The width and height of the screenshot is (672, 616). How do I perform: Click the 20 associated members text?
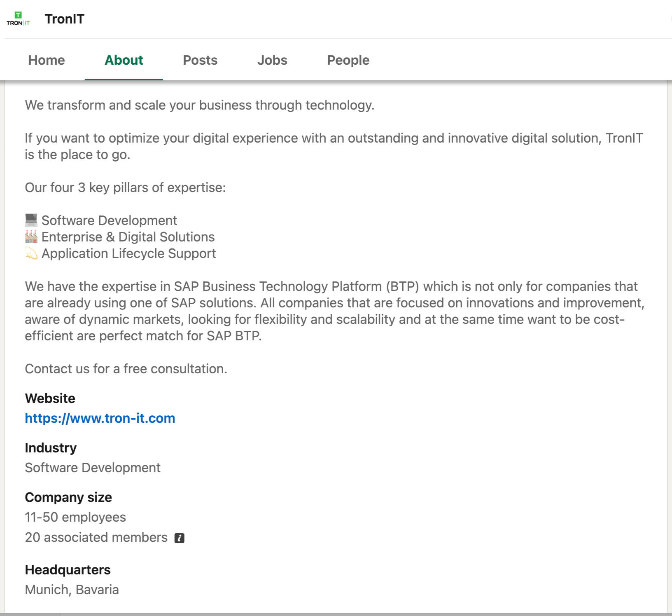point(96,537)
